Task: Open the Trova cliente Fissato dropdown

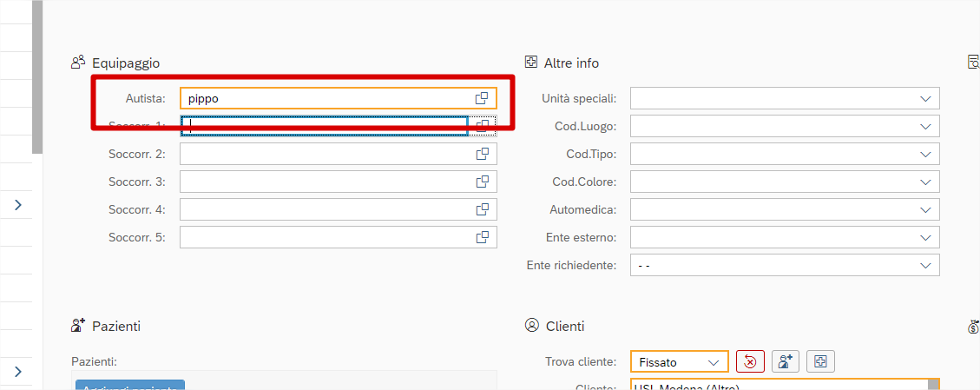Action: [714, 361]
